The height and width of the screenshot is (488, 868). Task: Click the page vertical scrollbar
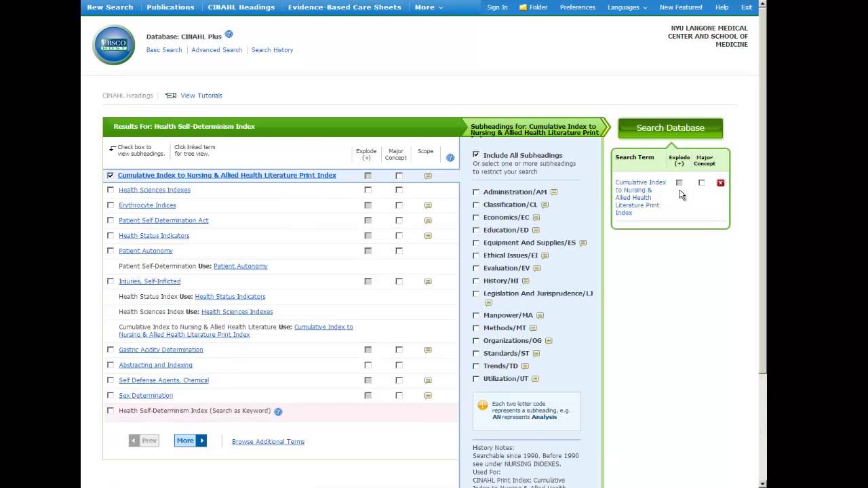coord(763,190)
